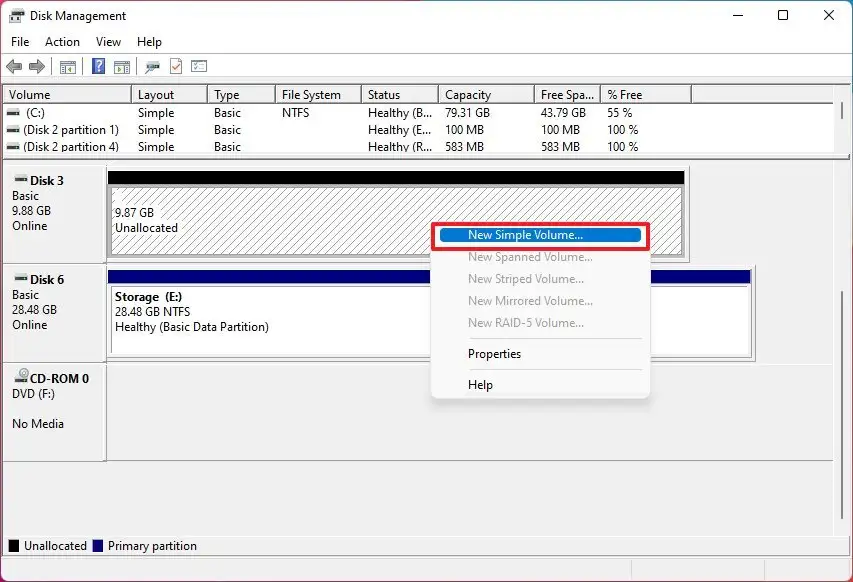
Task: Select the (C:) volume row
Action: tap(60, 113)
